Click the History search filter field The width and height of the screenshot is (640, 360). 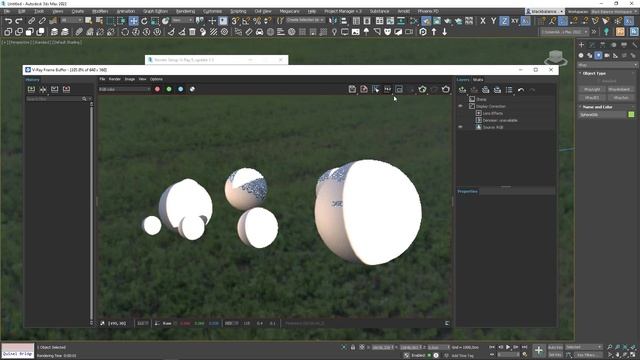[x=56, y=99]
